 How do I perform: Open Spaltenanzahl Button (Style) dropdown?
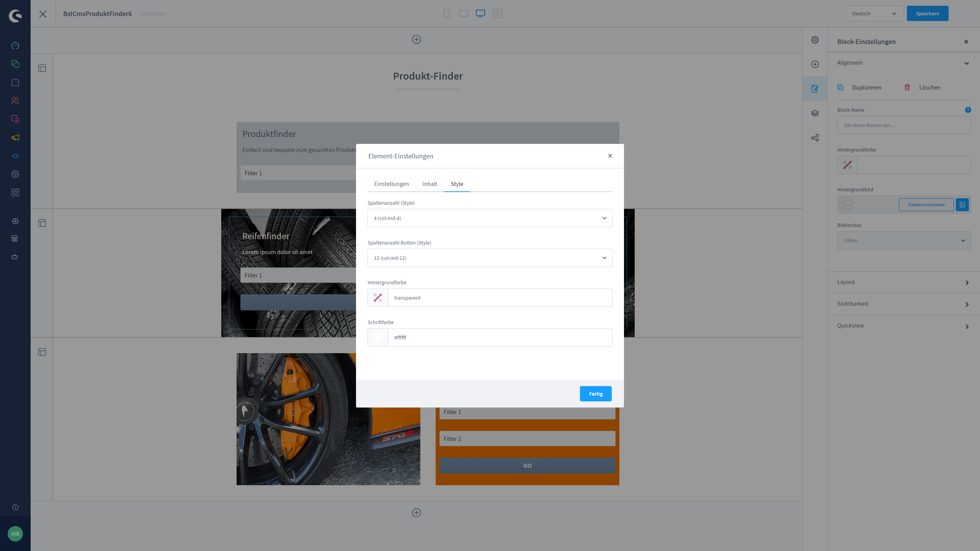(x=490, y=258)
